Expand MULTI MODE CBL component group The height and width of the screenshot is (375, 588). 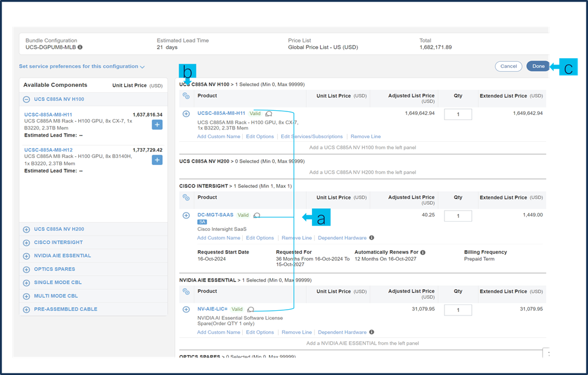tap(26, 296)
